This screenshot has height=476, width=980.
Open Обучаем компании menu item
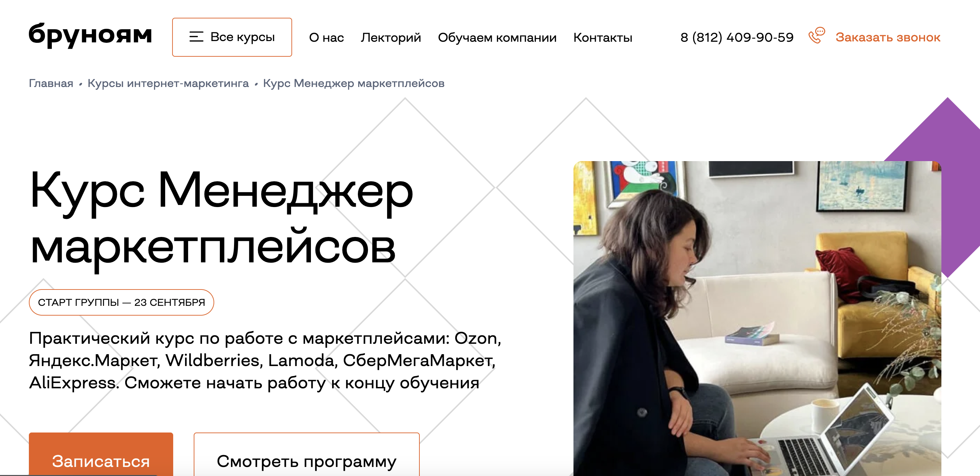coord(497,37)
